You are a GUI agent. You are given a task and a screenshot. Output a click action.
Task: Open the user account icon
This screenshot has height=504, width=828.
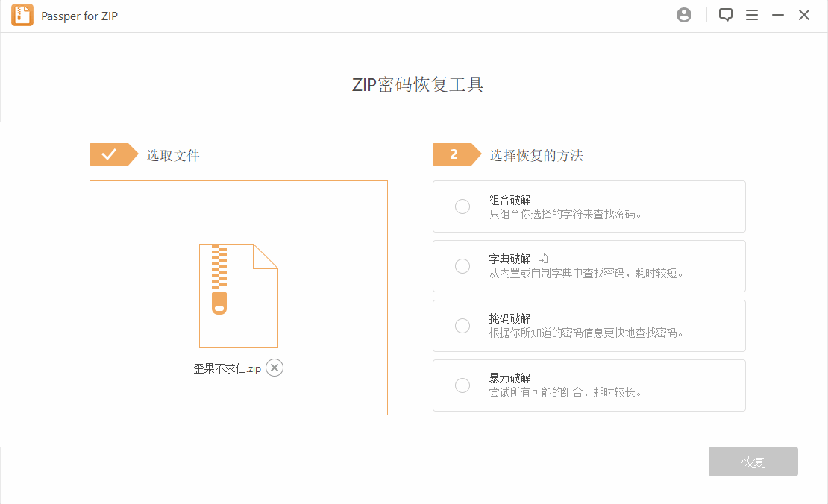[x=684, y=14]
